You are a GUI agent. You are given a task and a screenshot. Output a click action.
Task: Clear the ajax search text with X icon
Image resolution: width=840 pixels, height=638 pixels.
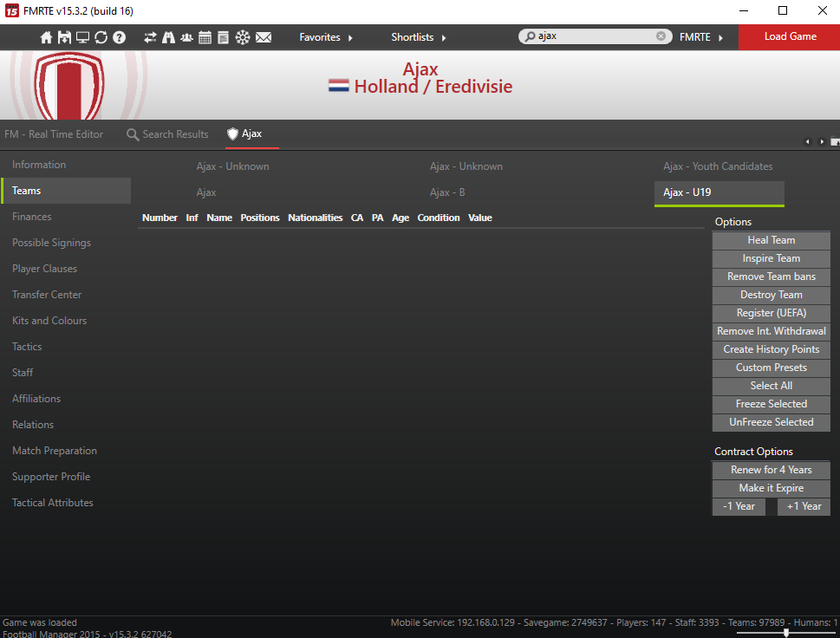pyautogui.click(x=661, y=36)
